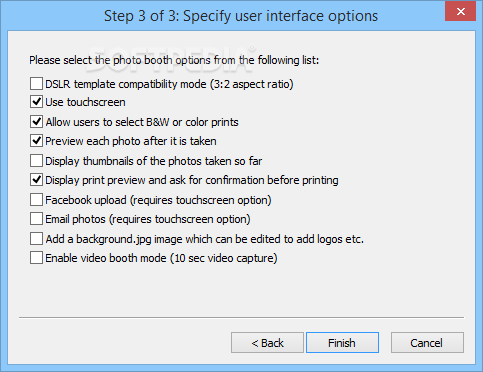This screenshot has width=483, height=372.
Task: Enable Add a background.jpg image checkbox
Action: (36, 239)
